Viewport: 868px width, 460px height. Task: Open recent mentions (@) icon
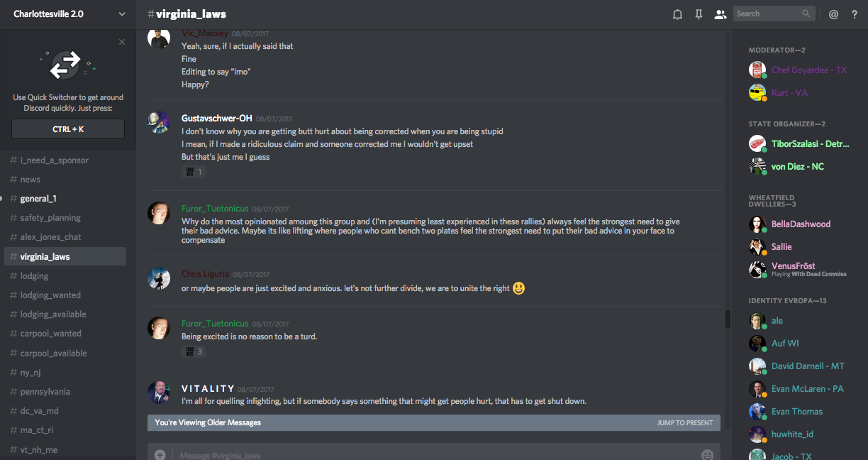pos(833,14)
